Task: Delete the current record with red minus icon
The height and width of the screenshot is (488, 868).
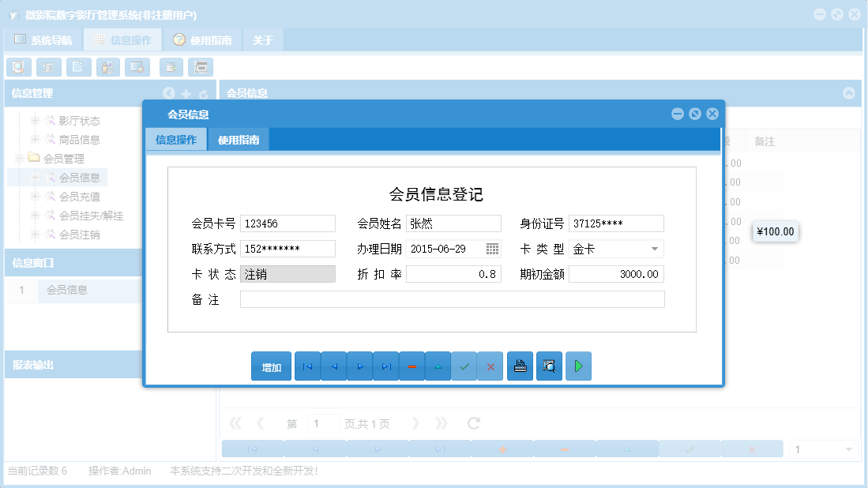Action: (411, 366)
